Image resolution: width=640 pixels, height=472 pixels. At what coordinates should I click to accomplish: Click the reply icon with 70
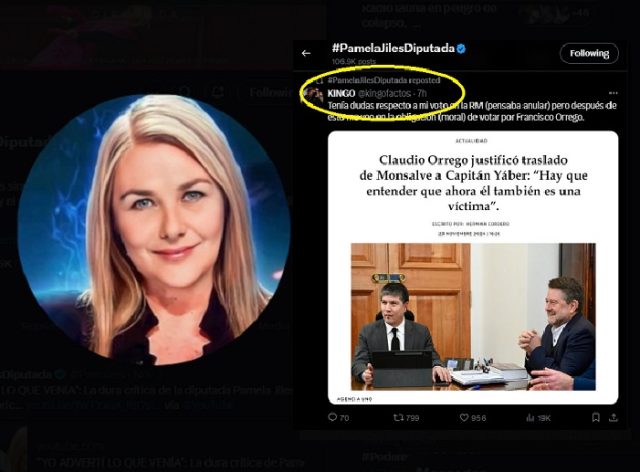[338, 417]
